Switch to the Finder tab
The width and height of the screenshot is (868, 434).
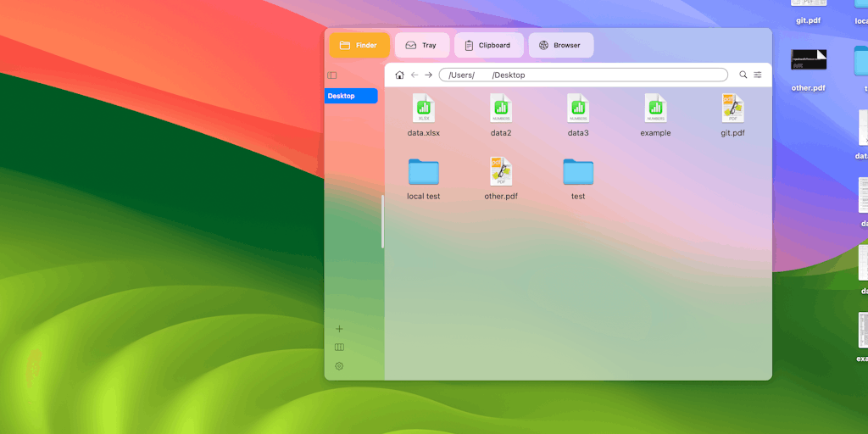click(359, 45)
